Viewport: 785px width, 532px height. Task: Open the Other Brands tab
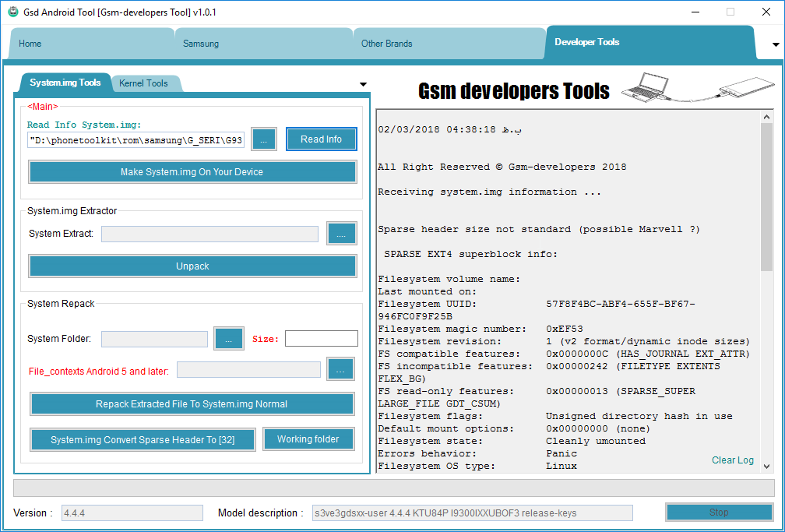(449, 44)
